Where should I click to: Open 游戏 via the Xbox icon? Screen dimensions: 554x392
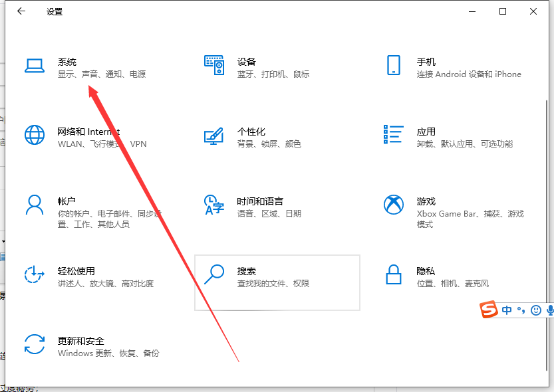(393, 205)
